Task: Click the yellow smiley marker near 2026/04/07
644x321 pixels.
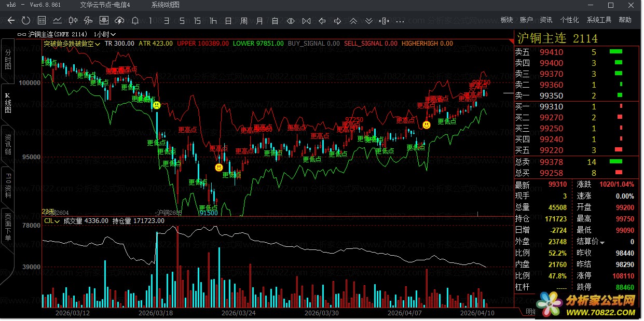Action: pos(426,125)
